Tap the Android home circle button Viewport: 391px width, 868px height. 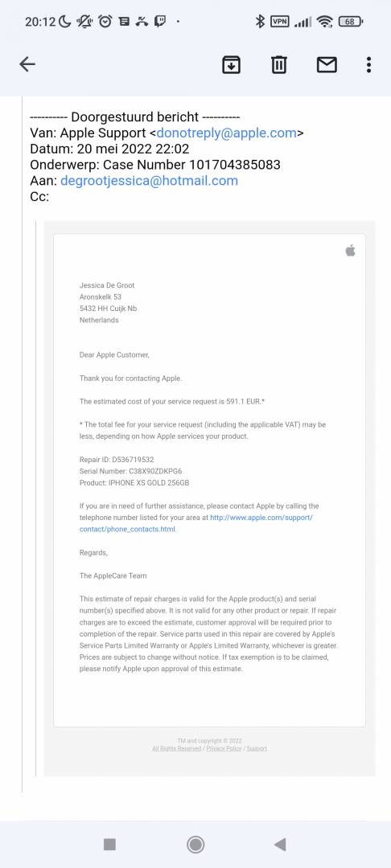point(195,844)
